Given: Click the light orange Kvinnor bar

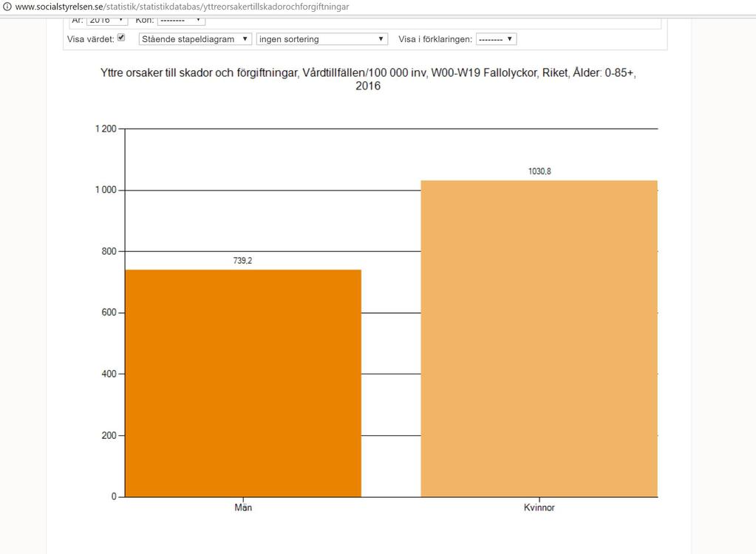Looking at the screenshot, I should 539,338.
